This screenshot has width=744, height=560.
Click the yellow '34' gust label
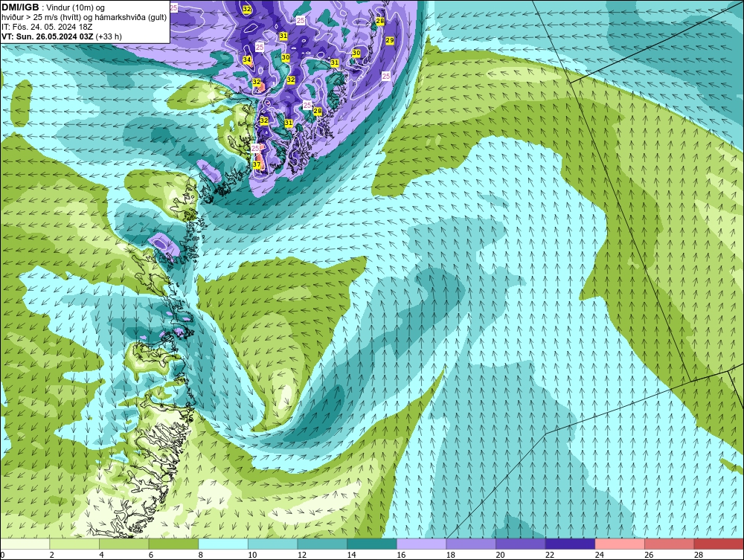click(247, 59)
